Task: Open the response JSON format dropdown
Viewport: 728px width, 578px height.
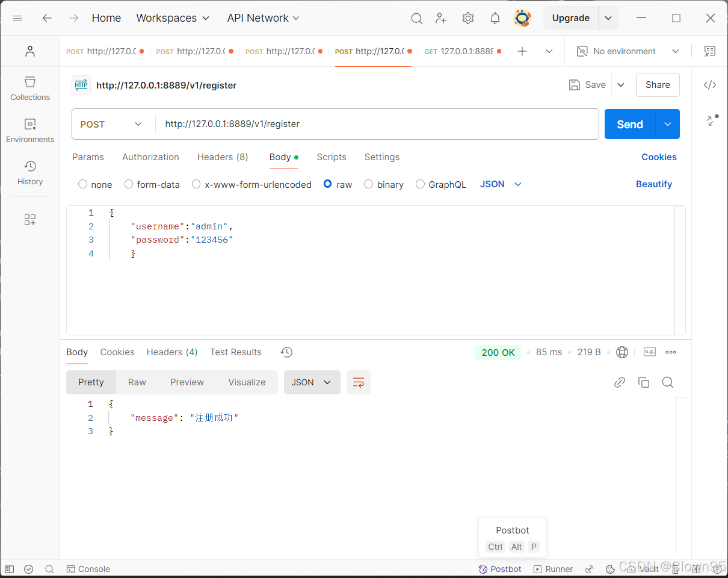Action: 312,382
